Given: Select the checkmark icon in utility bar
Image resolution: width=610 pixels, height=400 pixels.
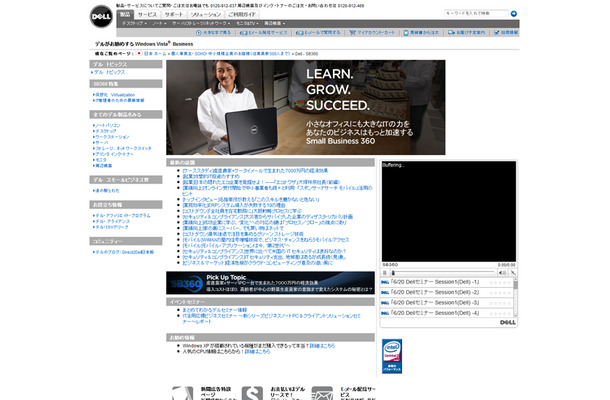Looking at the screenshot, I should click(496, 33).
